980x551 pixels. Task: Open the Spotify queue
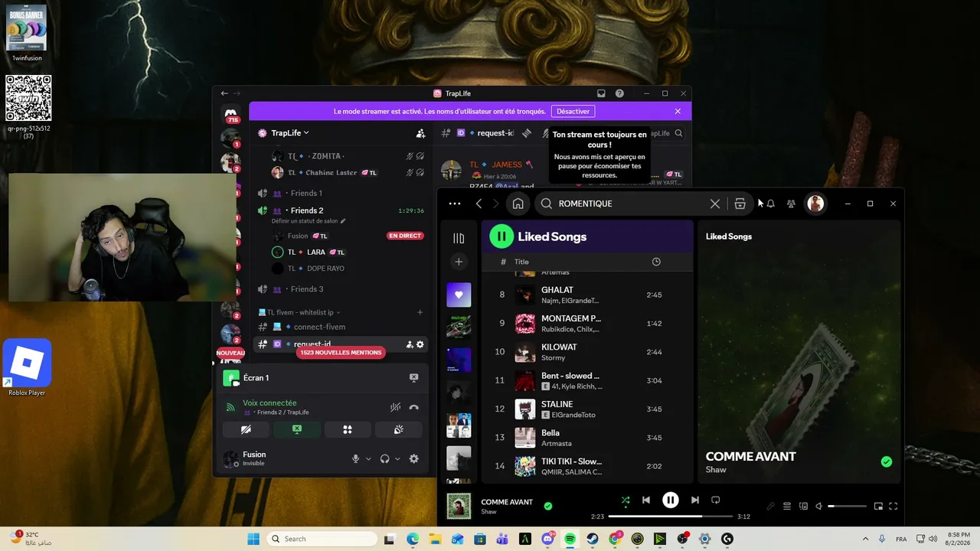pos(787,506)
